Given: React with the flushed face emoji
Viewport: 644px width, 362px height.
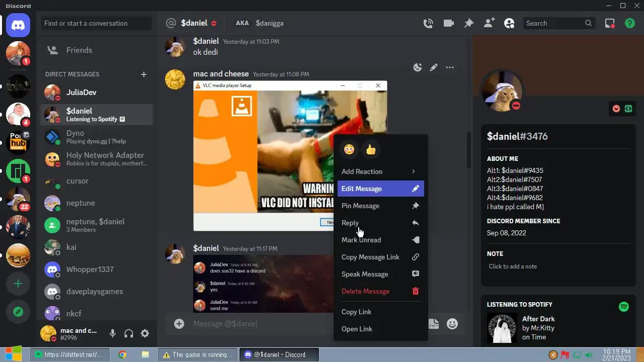Looking at the screenshot, I should 349,149.
